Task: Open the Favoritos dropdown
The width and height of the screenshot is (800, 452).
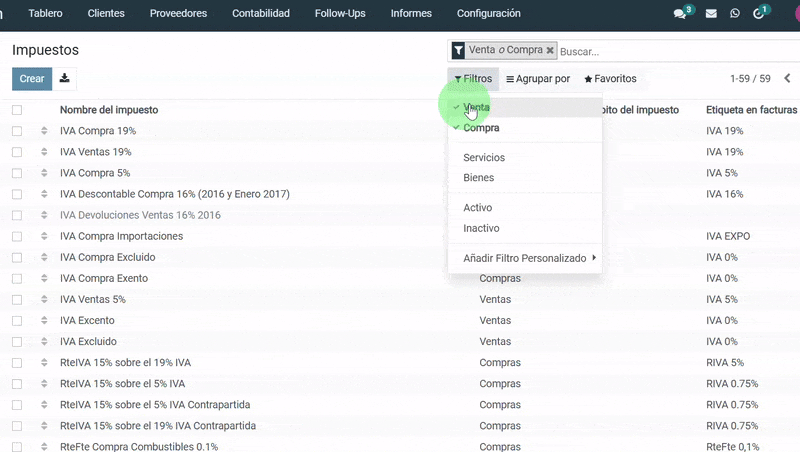Action: [x=610, y=79]
